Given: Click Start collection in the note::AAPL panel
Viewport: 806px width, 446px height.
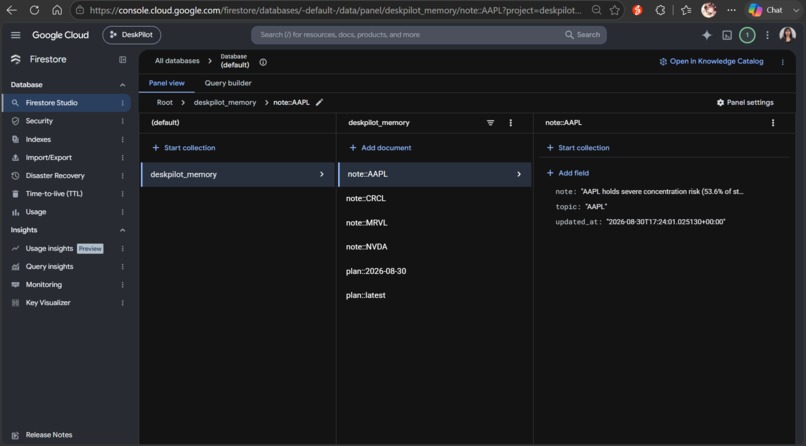Looking at the screenshot, I should pos(578,147).
